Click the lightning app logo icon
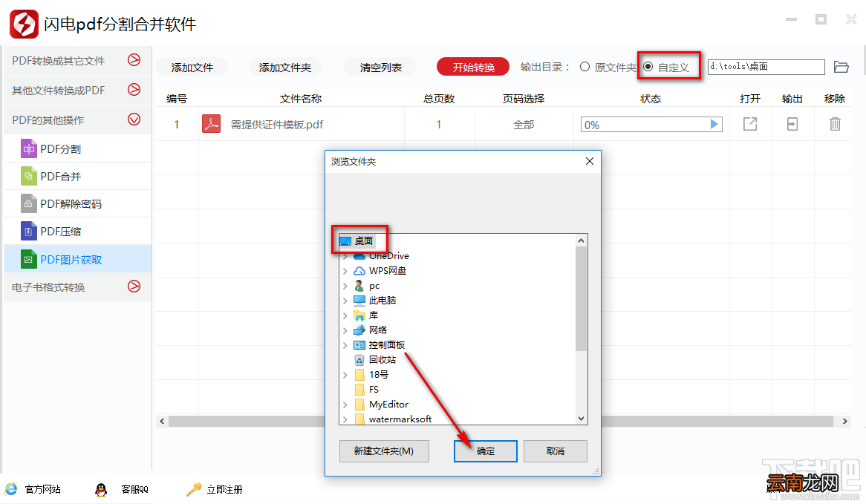The image size is (866, 504). pos(24,24)
